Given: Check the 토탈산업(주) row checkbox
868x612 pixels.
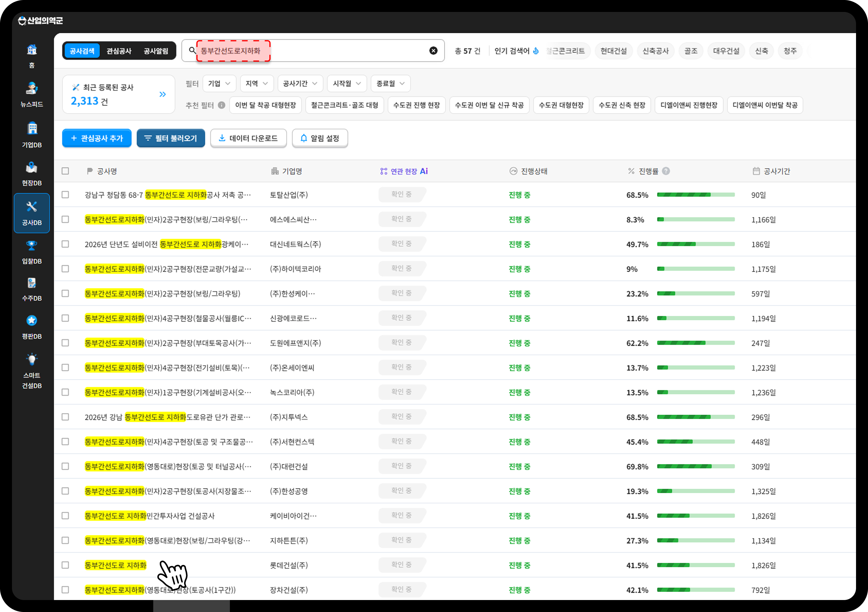Looking at the screenshot, I should (66, 195).
